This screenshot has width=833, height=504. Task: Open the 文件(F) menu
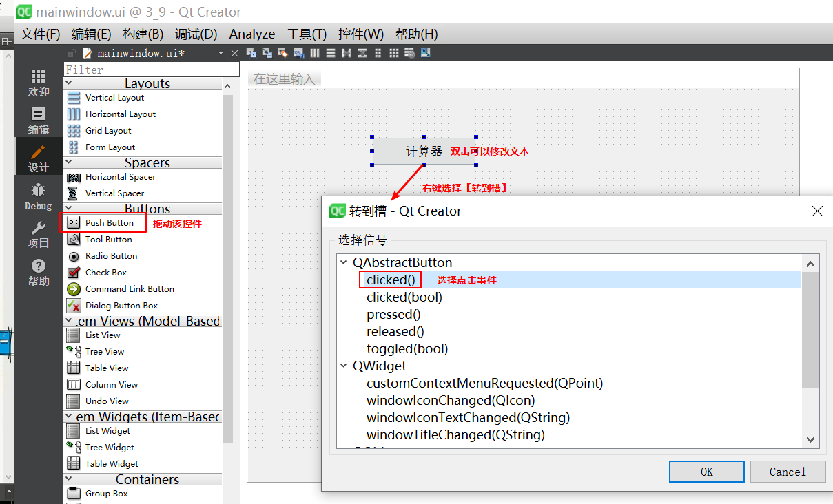[x=41, y=34]
